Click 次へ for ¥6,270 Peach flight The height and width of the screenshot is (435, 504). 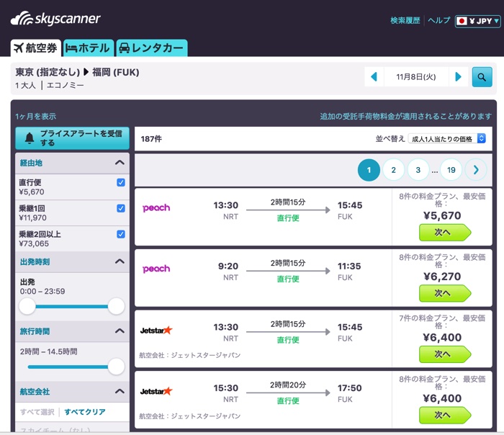tap(445, 293)
